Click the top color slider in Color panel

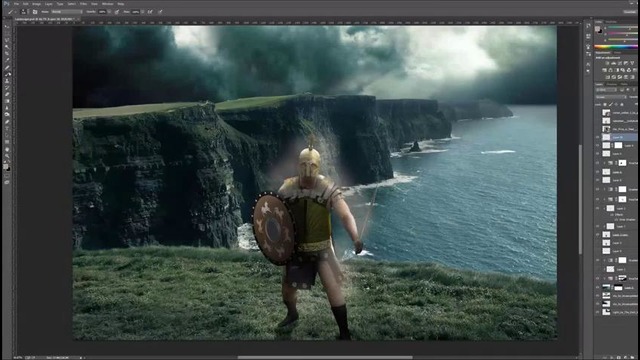(x=623, y=27)
